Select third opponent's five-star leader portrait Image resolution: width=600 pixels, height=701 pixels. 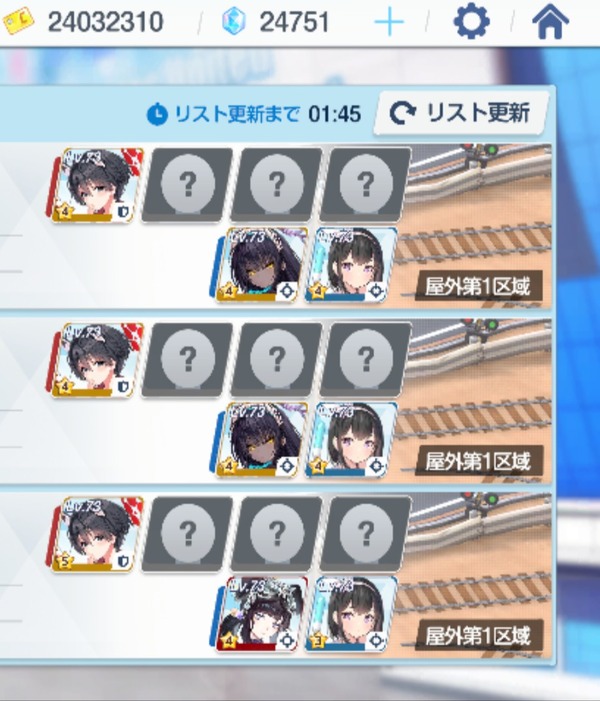click(95, 534)
